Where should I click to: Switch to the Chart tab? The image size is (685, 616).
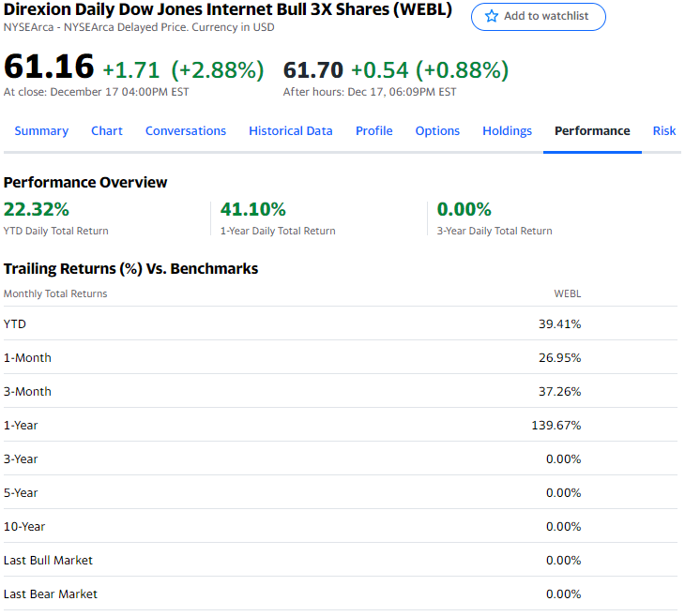(x=107, y=131)
